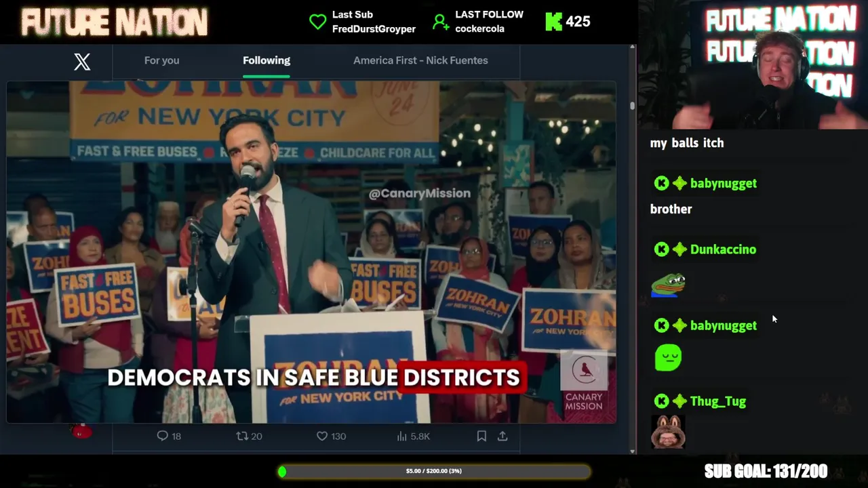
Task: Click Thug_Tug's hooded face emote
Action: point(668,431)
